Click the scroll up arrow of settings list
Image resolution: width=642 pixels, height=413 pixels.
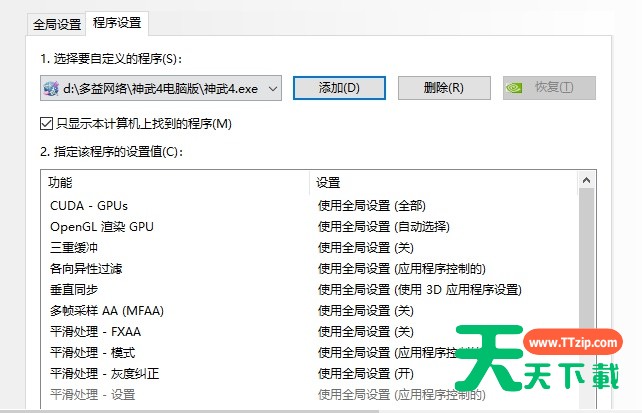point(586,180)
